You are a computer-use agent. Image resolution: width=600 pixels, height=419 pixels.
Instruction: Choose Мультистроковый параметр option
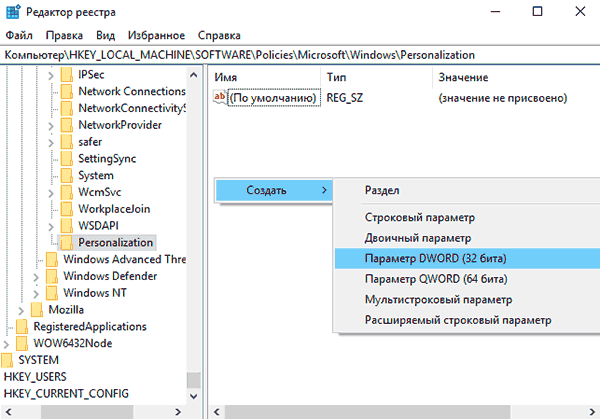(x=467, y=300)
